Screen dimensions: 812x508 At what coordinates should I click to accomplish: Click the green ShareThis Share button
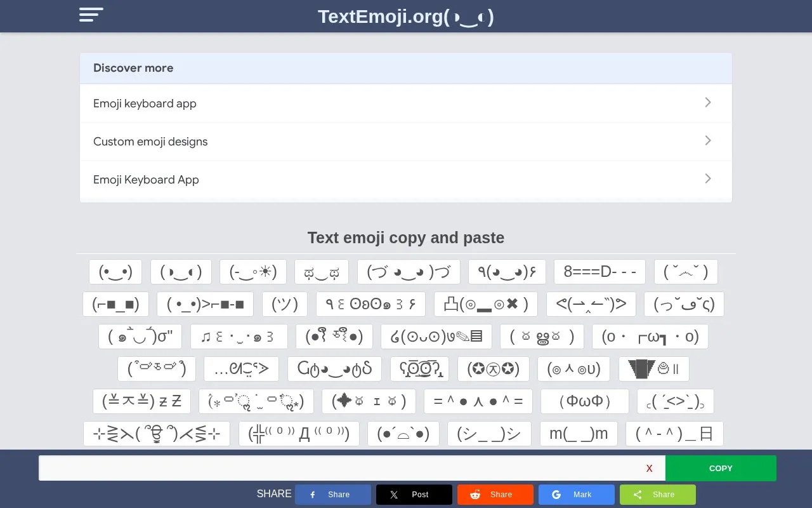[658, 495]
